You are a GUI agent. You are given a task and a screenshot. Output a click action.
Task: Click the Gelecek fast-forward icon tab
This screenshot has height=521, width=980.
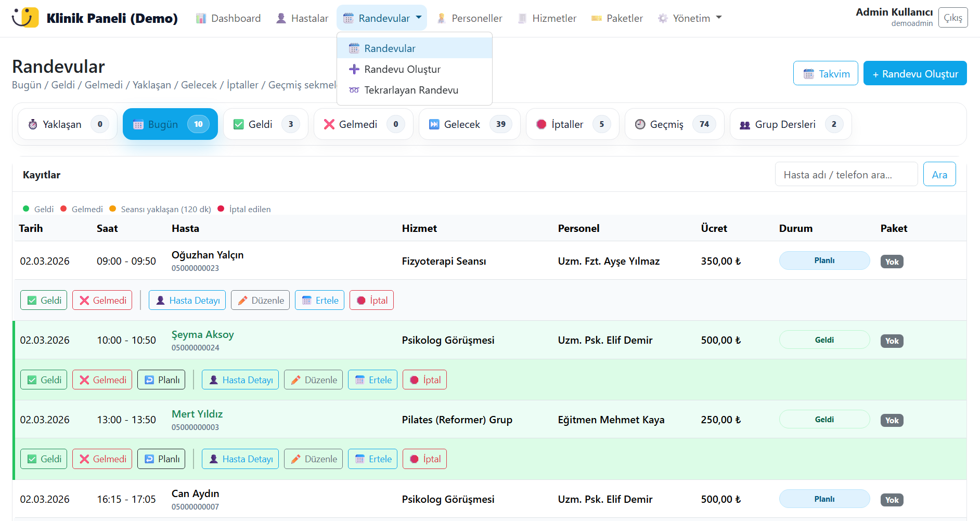(469, 124)
